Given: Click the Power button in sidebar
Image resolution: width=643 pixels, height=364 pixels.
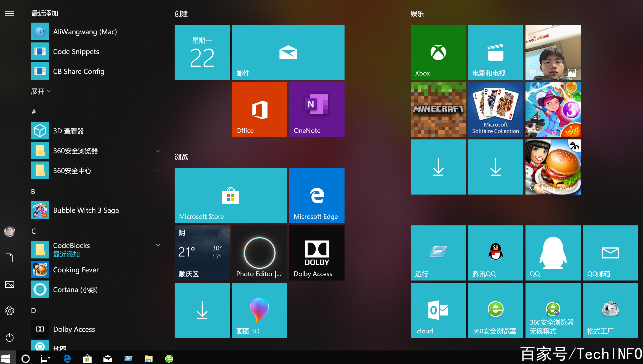Looking at the screenshot, I should pyautogui.click(x=10, y=337).
